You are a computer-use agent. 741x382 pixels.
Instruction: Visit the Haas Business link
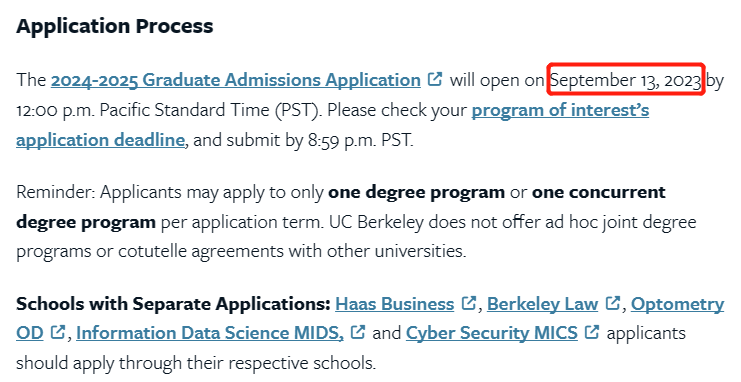(395, 304)
